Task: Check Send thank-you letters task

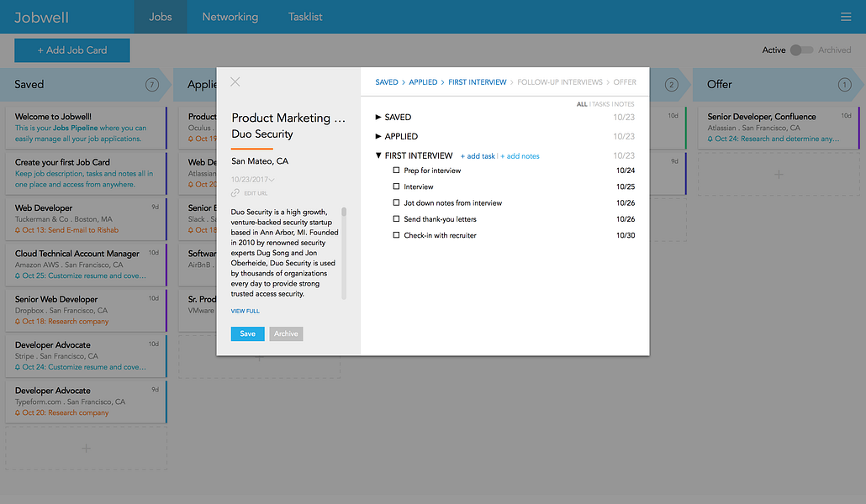Action: [x=396, y=218]
